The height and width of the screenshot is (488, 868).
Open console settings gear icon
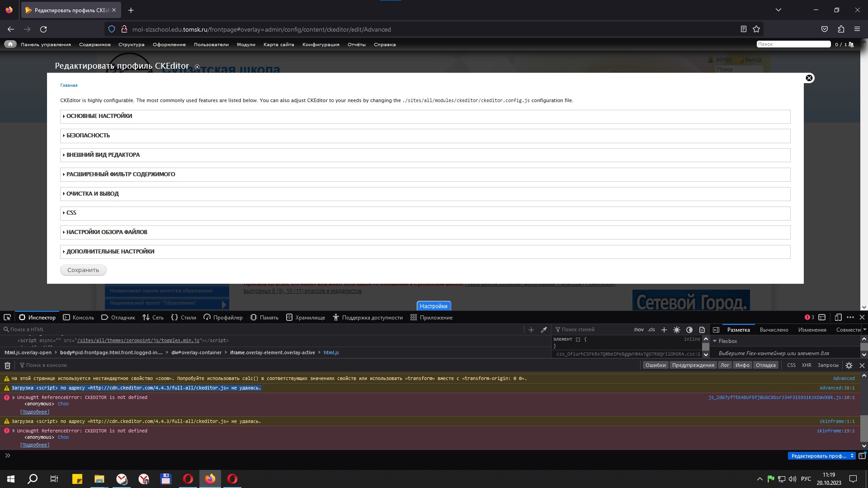[x=849, y=365]
